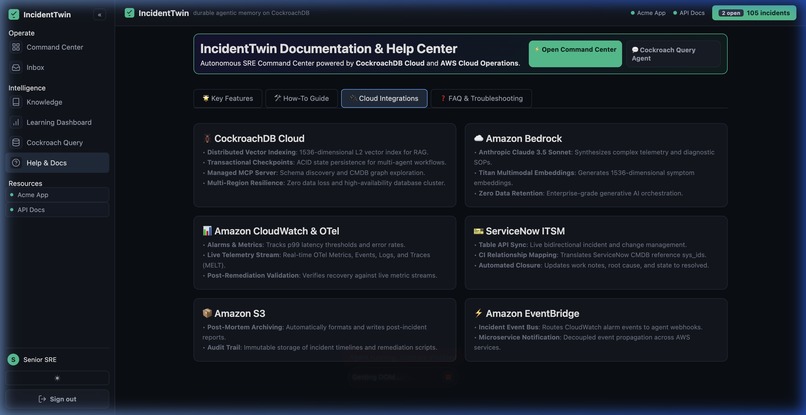Click the Alarms & Metrics bullet
806x415 pixels.
304,245
